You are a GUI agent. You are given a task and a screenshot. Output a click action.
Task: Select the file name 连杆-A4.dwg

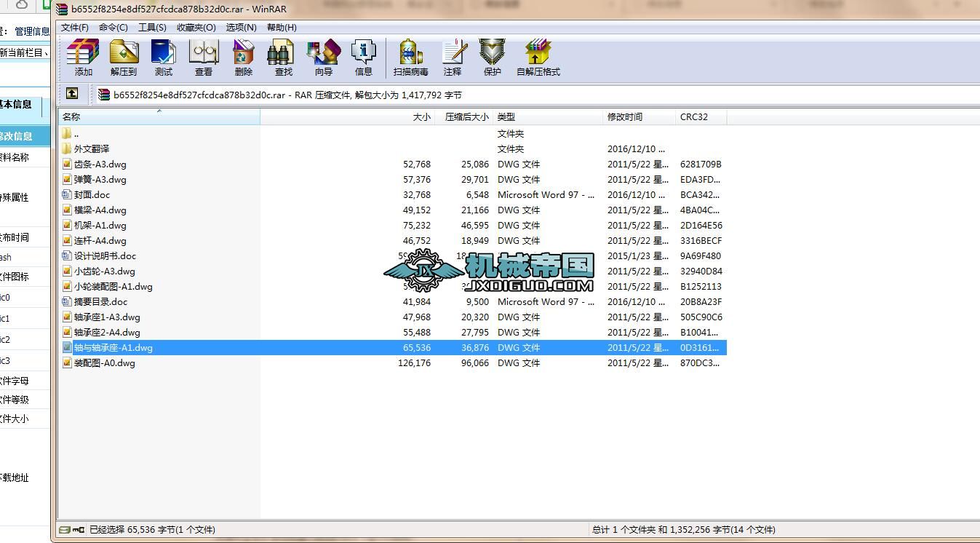pos(100,240)
